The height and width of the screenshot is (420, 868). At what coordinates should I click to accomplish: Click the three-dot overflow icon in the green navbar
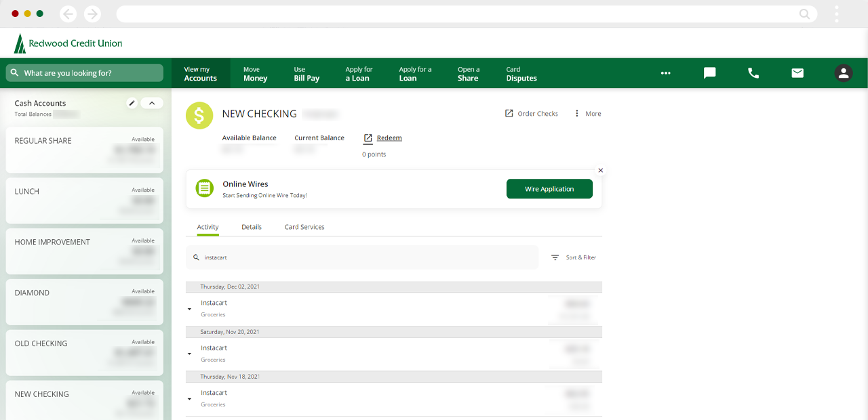pos(665,73)
